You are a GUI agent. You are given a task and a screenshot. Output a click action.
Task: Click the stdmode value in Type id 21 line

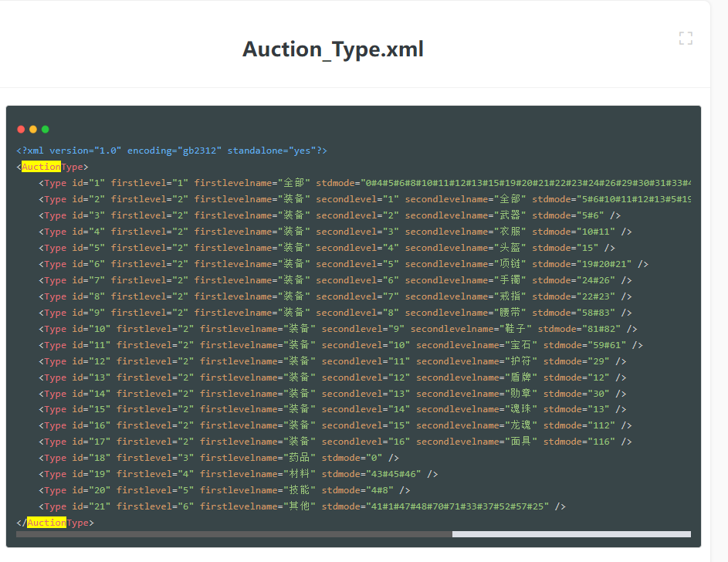[435, 506]
